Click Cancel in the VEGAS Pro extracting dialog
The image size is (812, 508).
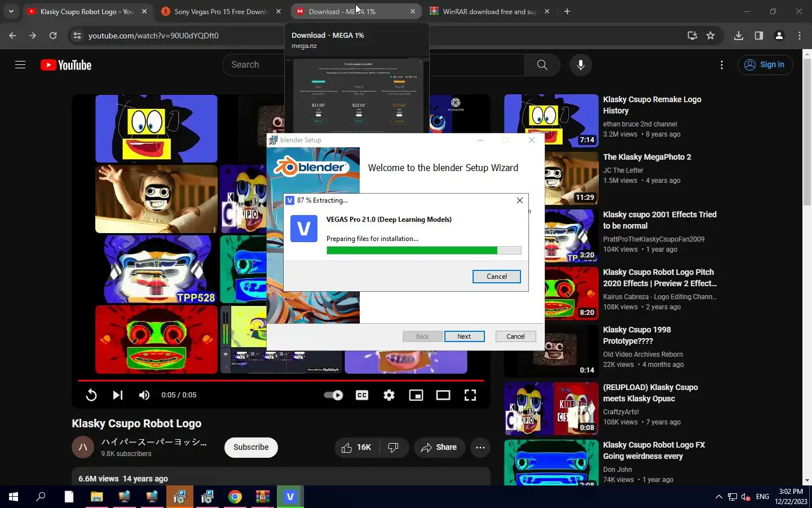tap(496, 277)
